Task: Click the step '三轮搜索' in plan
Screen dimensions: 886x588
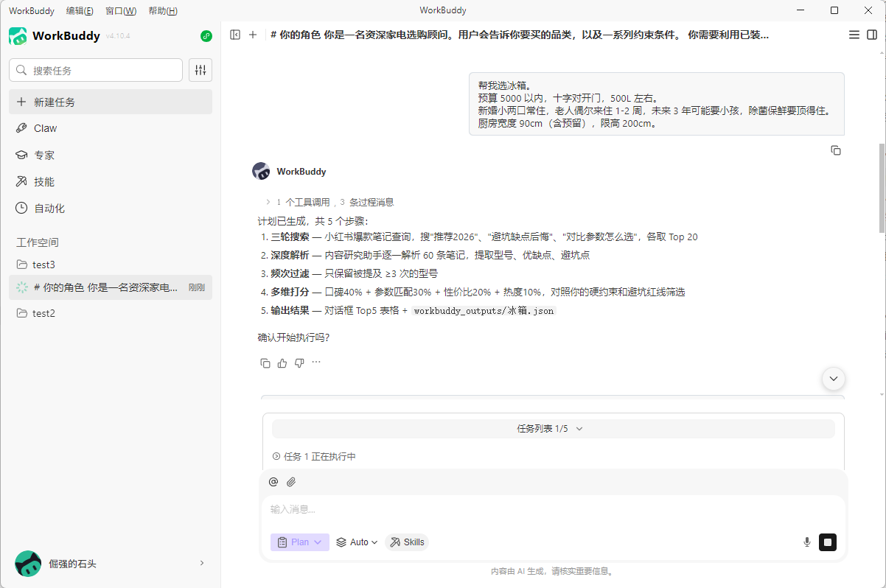Action: click(x=290, y=237)
